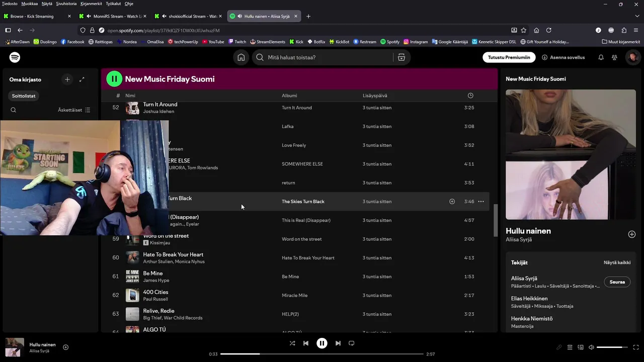This screenshot has width=644, height=362.
Task: Open Twitch bookmark in bookmarks bar
Action: click(236, 42)
